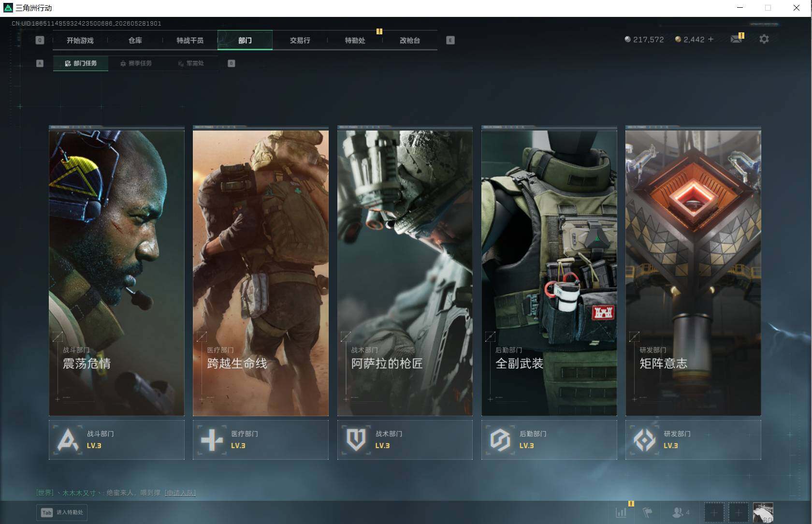Click the 医疗部门 cross emblem icon
The image size is (812, 524).
pyautogui.click(x=212, y=440)
